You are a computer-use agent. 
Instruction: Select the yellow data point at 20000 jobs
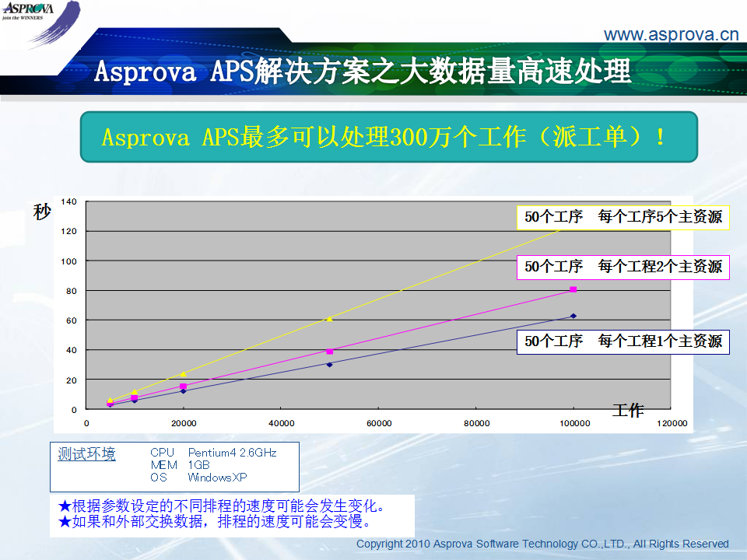click(x=184, y=374)
